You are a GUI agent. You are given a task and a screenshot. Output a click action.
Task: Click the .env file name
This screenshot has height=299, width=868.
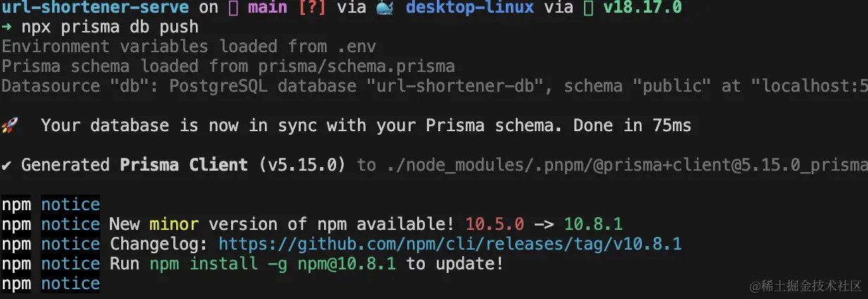pyautogui.click(x=352, y=47)
